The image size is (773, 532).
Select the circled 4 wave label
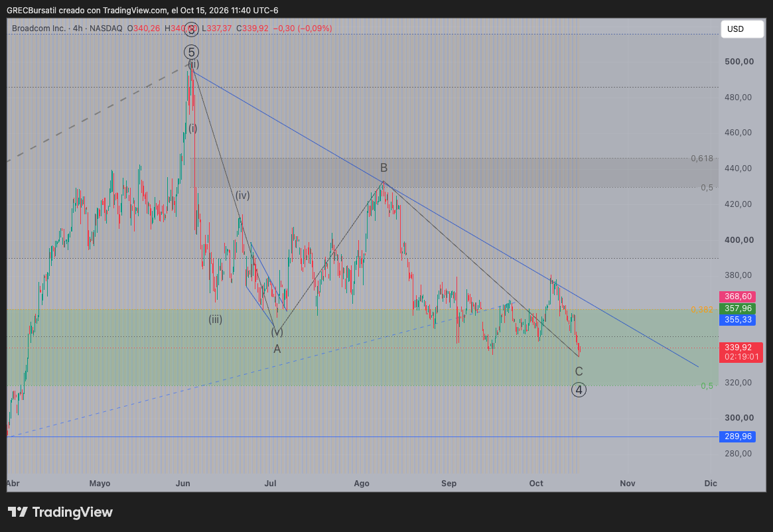[x=579, y=389]
